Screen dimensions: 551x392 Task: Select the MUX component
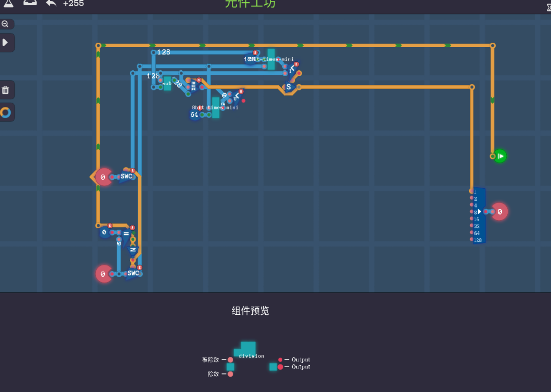pyautogui.click(x=193, y=86)
